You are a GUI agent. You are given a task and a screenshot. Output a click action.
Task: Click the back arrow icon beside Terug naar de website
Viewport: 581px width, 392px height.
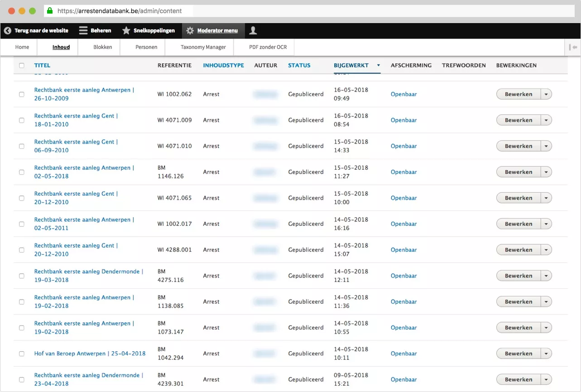7,31
